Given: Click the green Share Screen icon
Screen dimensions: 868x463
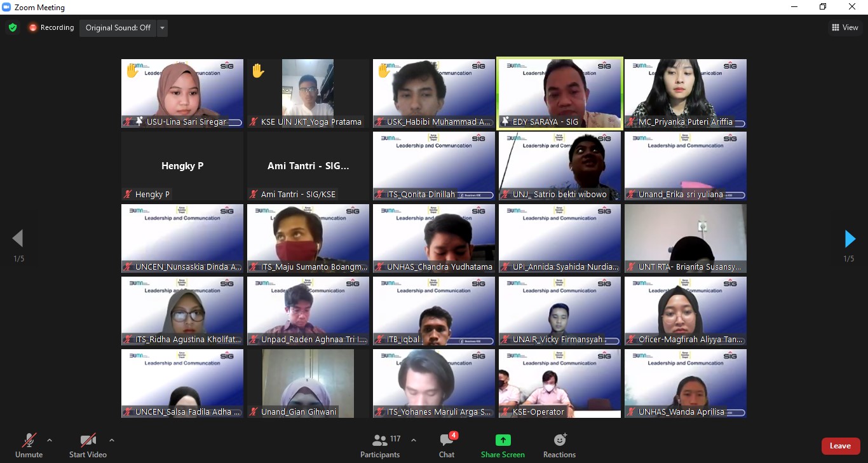Looking at the screenshot, I should [x=503, y=441].
